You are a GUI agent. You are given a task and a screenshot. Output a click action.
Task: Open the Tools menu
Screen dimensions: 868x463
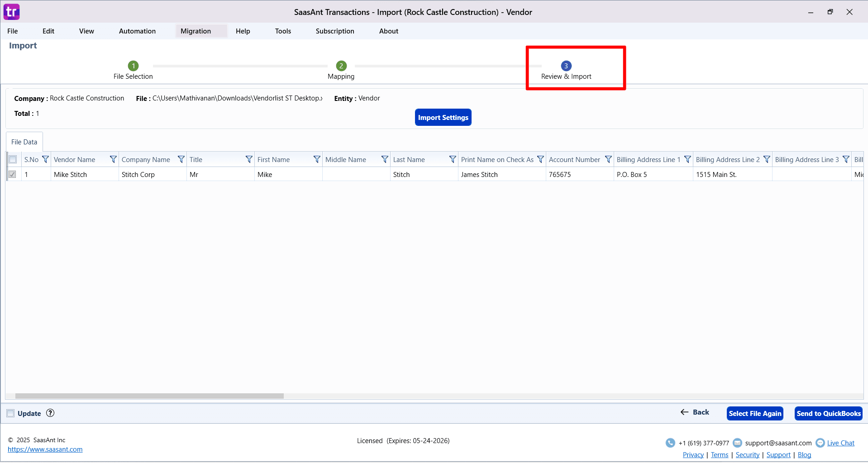[283, 31]
